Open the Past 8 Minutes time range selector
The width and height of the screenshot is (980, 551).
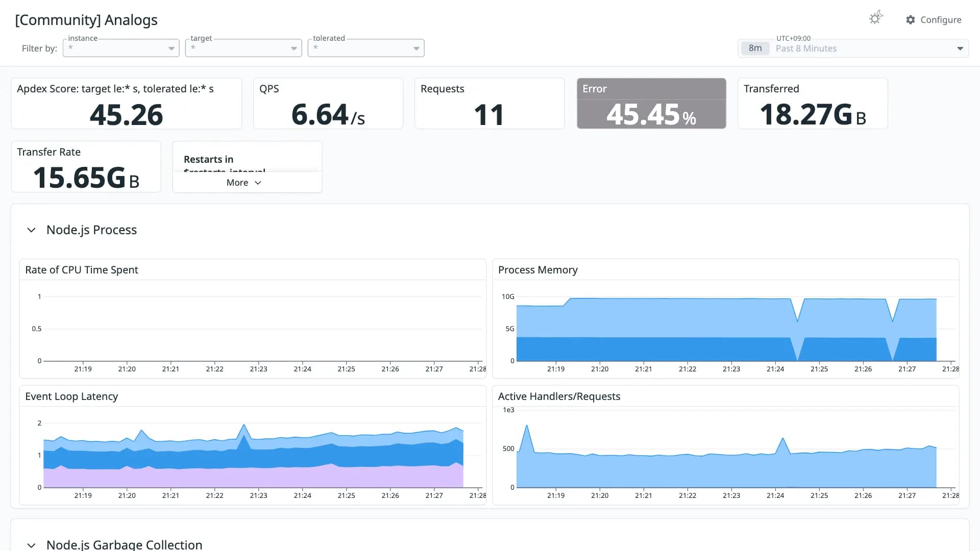pyautogui.click(x=853, y=48)
